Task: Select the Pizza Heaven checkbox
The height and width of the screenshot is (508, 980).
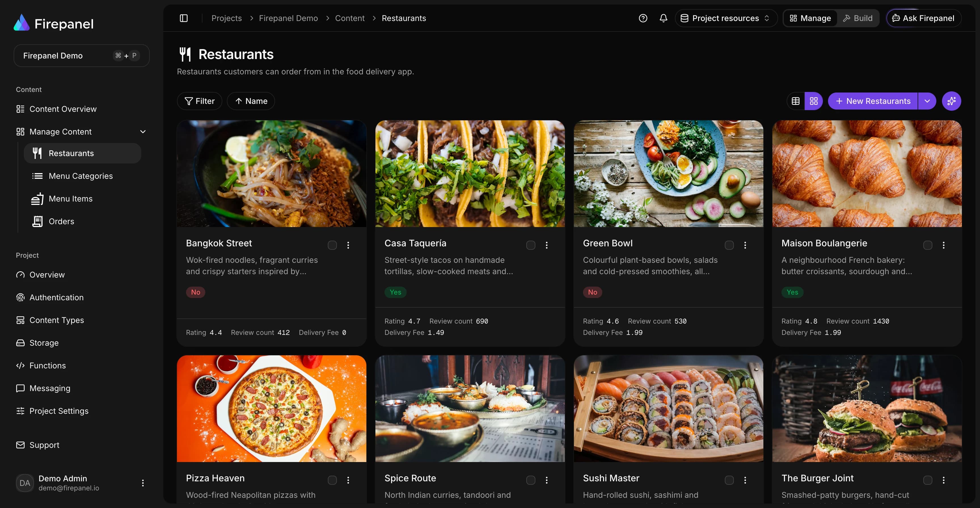Action: pos(332,480)
